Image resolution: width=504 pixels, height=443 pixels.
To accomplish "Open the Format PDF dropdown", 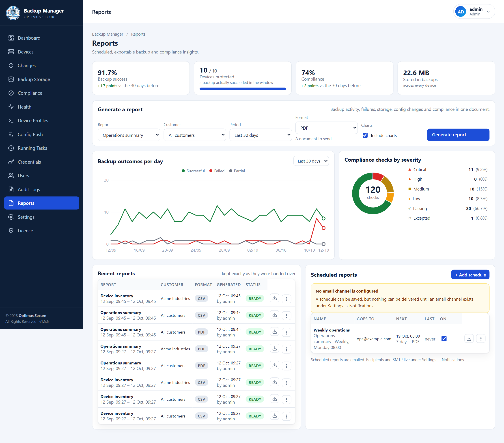I will (326, 128).
